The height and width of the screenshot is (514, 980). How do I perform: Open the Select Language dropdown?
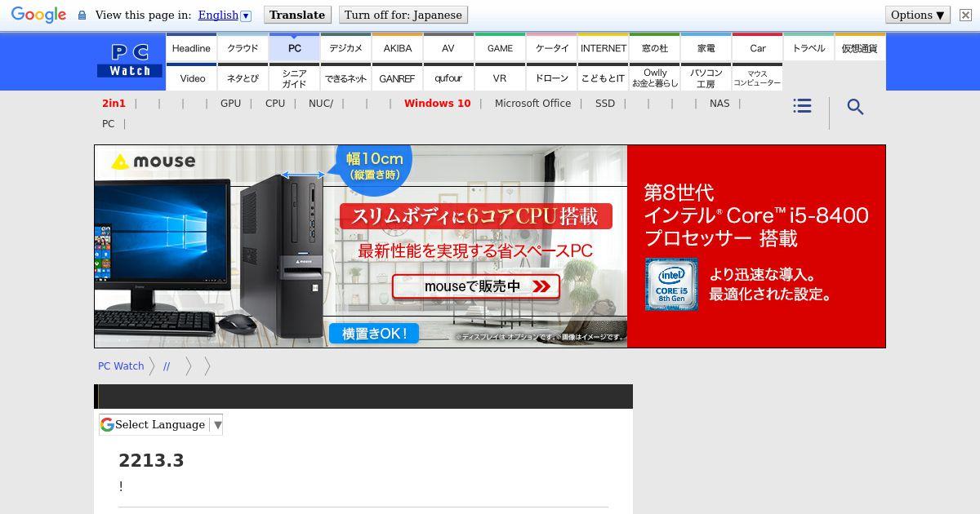161,424
